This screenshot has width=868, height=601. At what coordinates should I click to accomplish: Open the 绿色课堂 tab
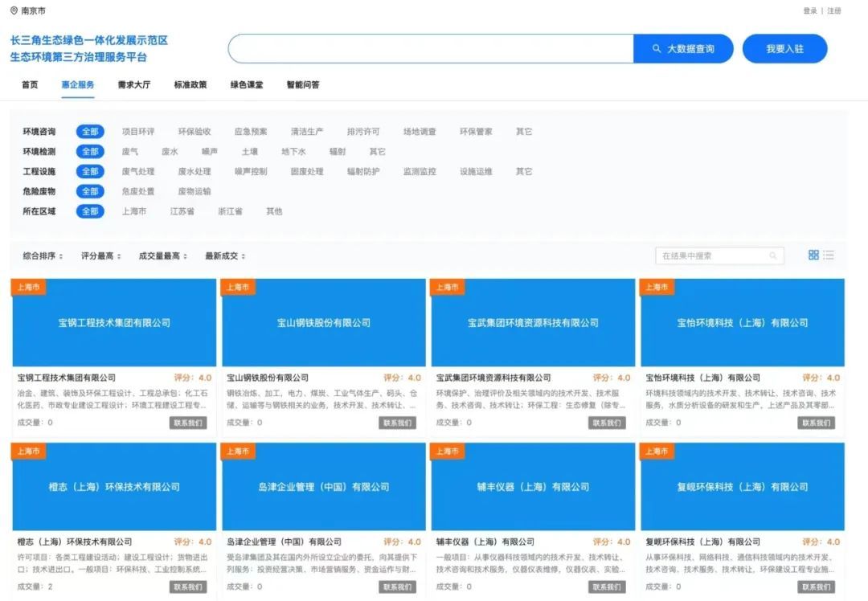(247, 84)
